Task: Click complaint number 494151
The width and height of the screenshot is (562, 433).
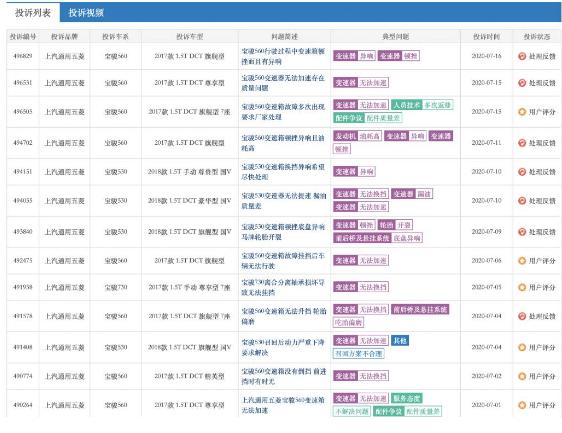Action: click(23, 172)
